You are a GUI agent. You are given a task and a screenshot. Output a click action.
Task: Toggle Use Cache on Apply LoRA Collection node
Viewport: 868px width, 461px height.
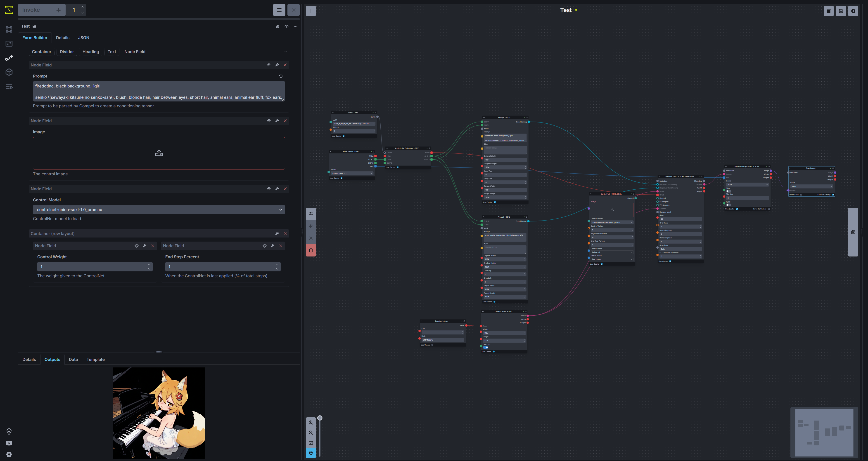tap(398, 167)
